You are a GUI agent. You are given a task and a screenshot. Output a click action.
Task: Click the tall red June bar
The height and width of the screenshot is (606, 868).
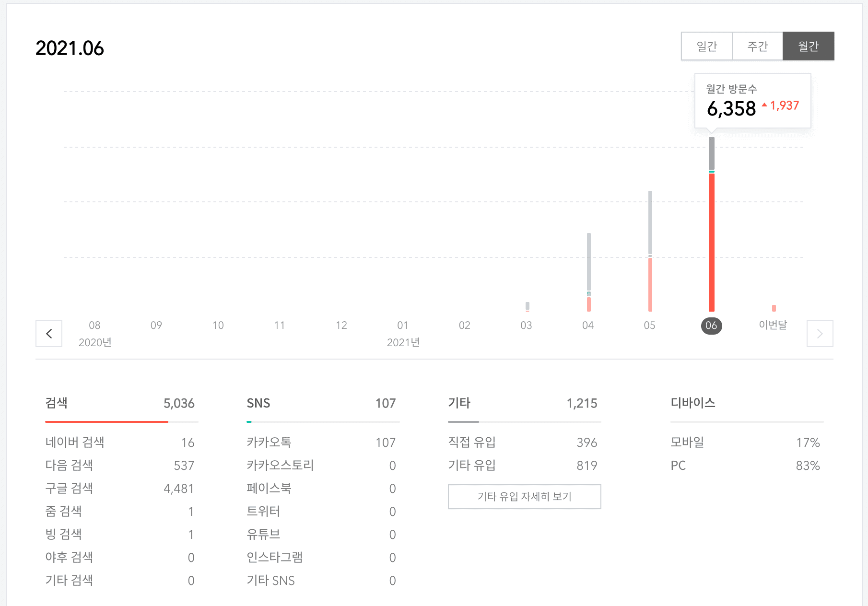tap(712, 224)
